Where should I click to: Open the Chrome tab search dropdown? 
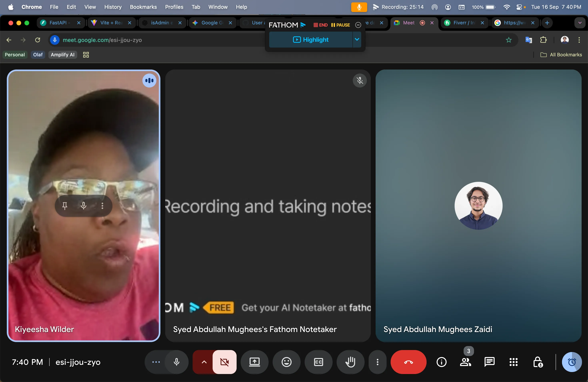point(580,23)
